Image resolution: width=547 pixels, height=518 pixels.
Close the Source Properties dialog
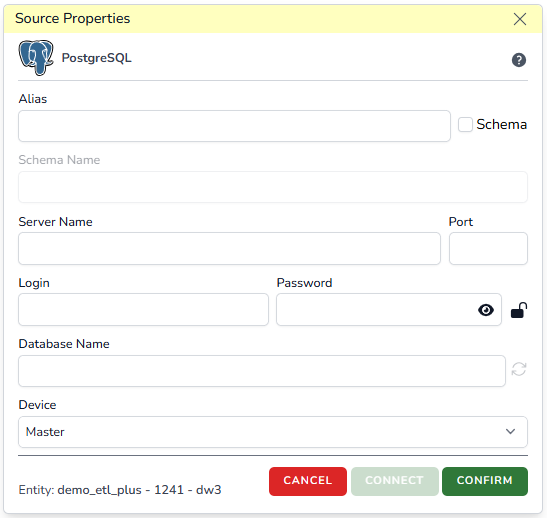click(519, 19)
